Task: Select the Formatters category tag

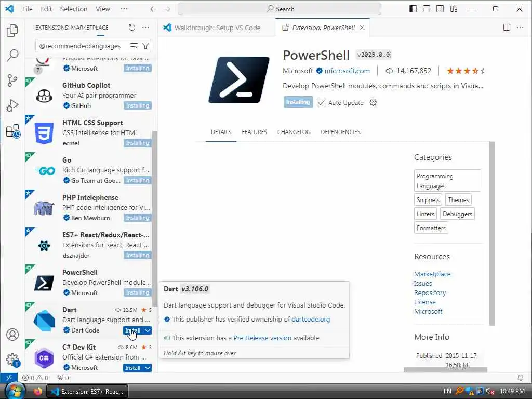Action: (x=431, y=228)
